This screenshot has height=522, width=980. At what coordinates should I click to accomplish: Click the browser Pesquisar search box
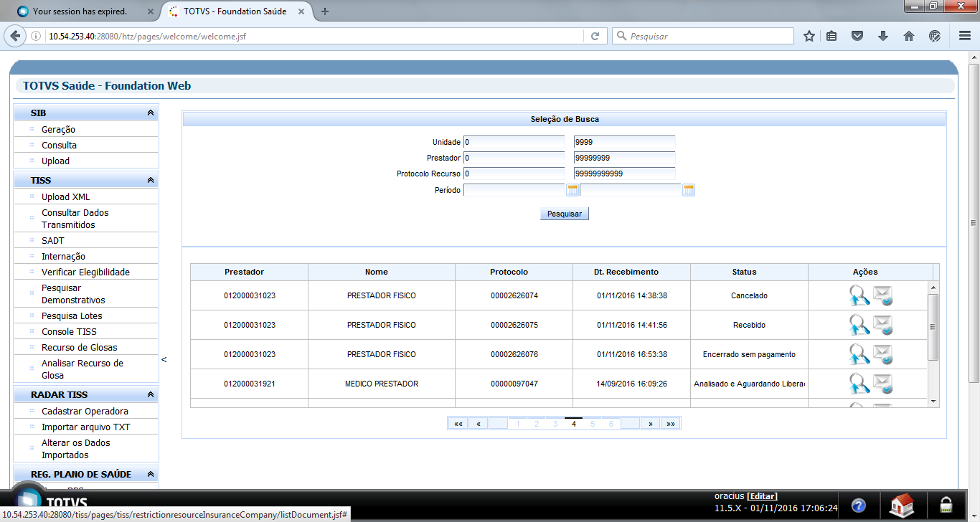[x=703, y=36]
